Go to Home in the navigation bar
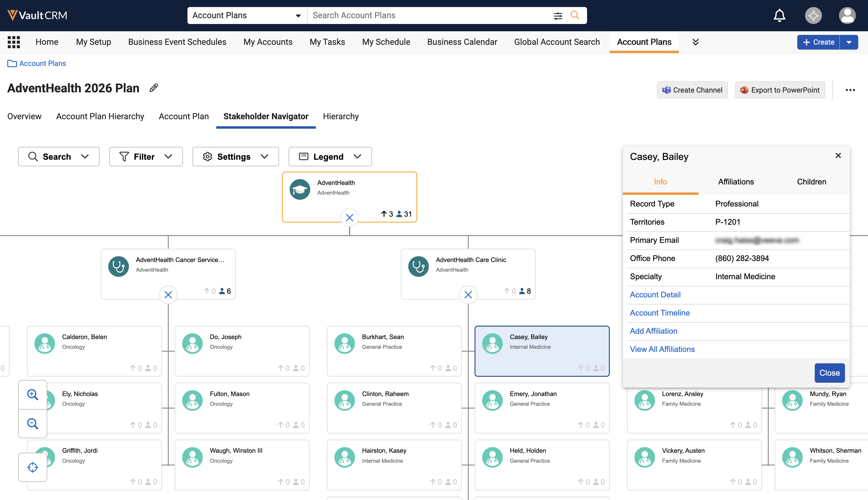 point(47,42)
